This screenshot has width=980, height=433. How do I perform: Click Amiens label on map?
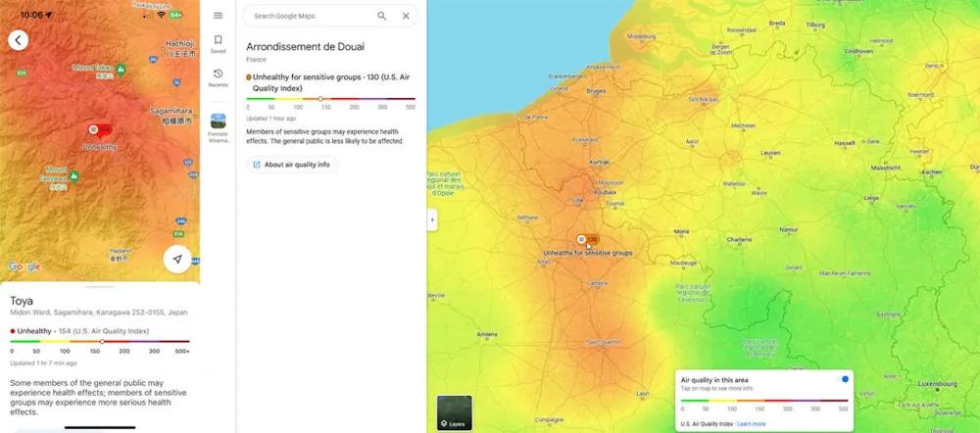(x=487, y=334)
